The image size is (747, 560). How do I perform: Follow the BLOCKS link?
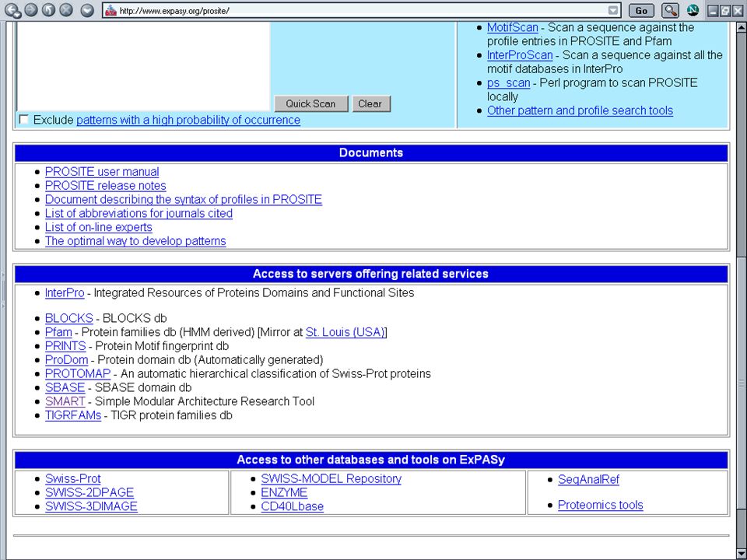pyautogui.click(x=69, y=318)
